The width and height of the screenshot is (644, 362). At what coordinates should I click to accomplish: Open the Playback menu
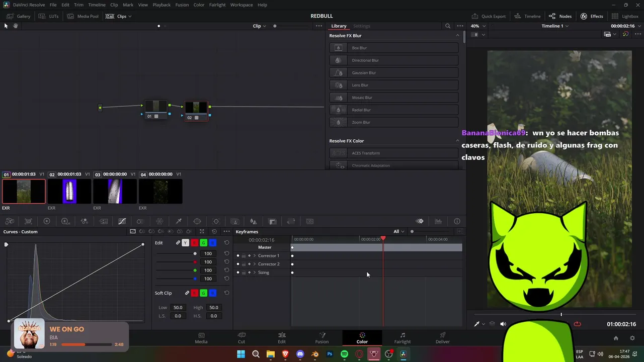point(162,5)
